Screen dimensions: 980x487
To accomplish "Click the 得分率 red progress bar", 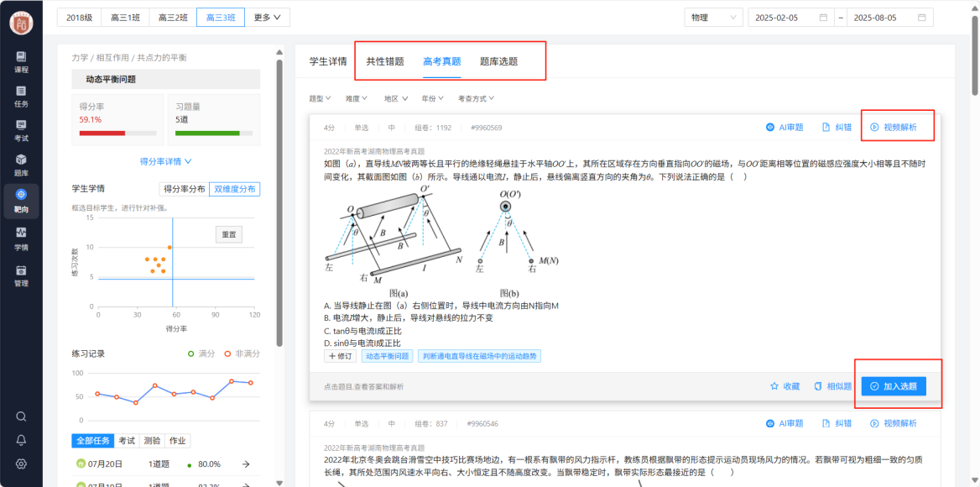I will [x=117, y=134].
